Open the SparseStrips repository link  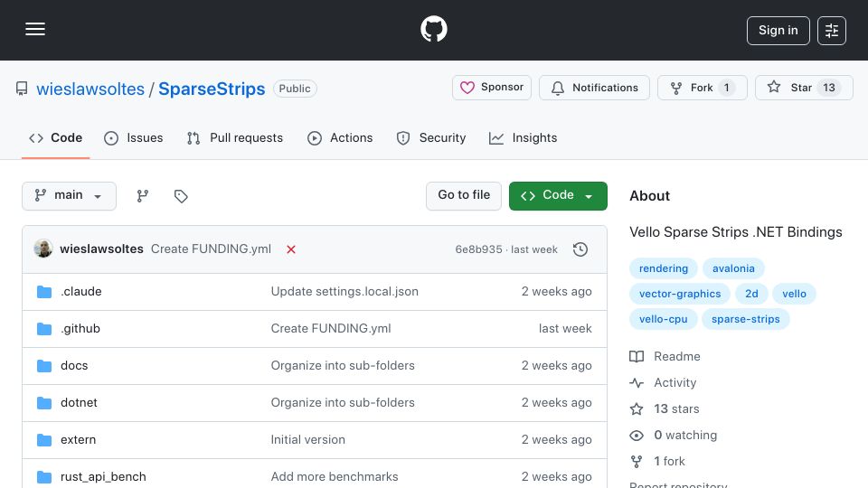[212, 89]
